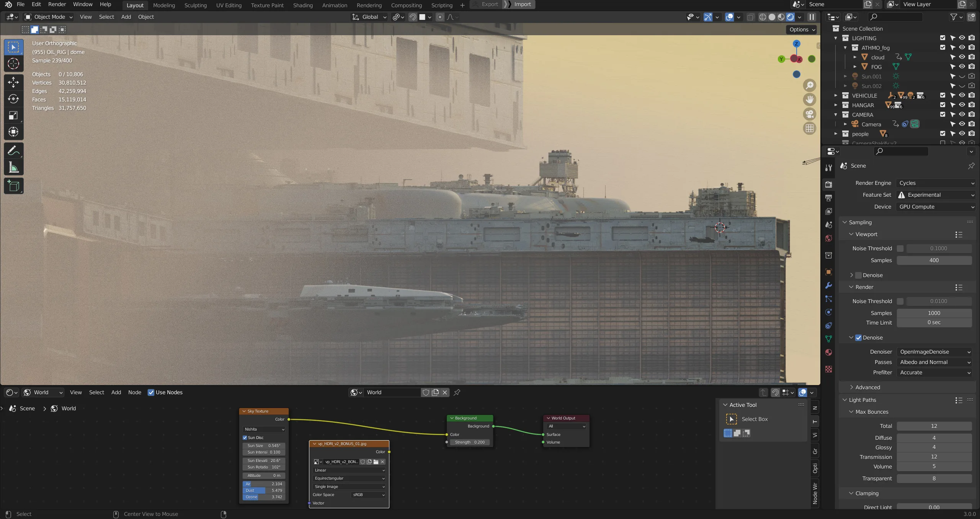Select the Move tool in viewport toolbar
Image resolution: width=980 pixels, height=519 pixels.
13,82
